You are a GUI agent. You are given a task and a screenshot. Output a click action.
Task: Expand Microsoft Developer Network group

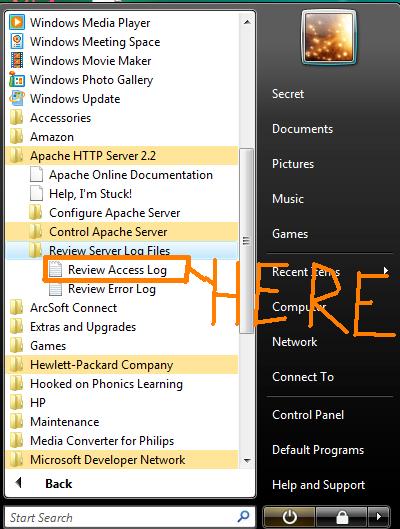click(x=122, y=460)
